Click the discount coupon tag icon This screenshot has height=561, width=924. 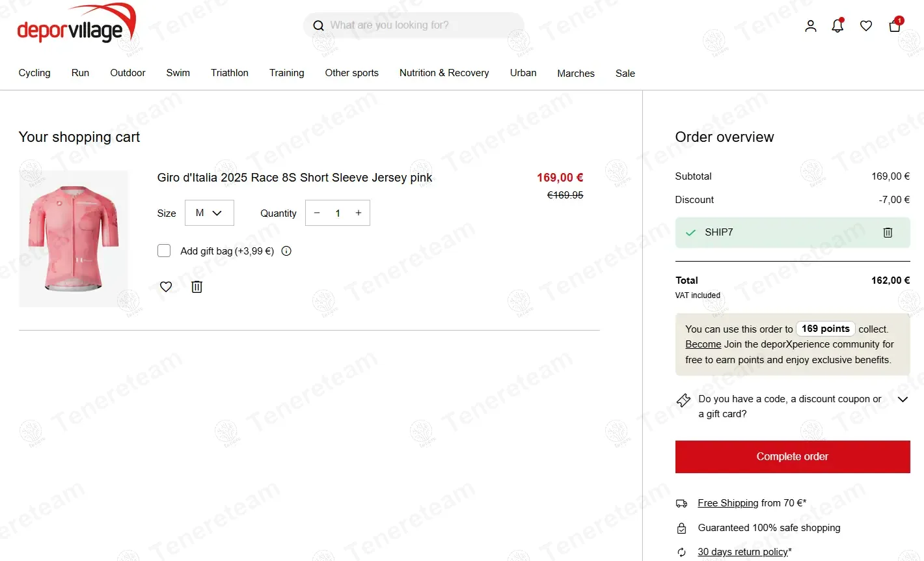(x=683, y=400)
